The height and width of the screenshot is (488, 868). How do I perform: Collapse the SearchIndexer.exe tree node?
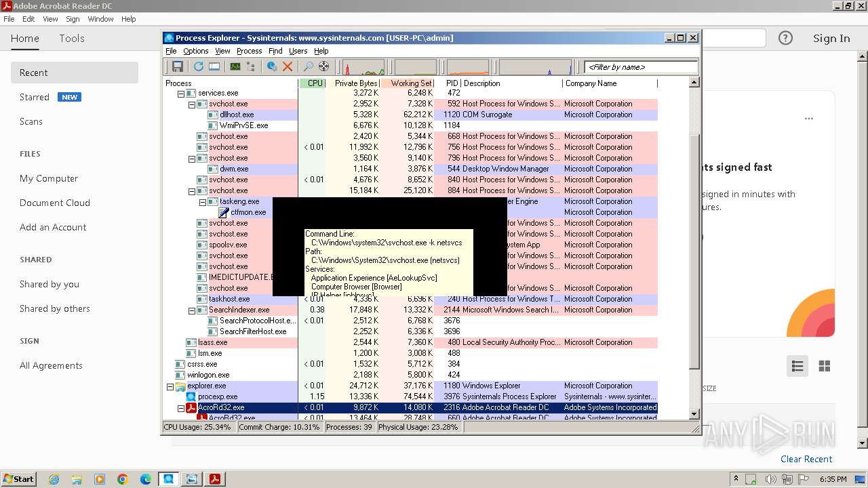click(x=192, y=310)
